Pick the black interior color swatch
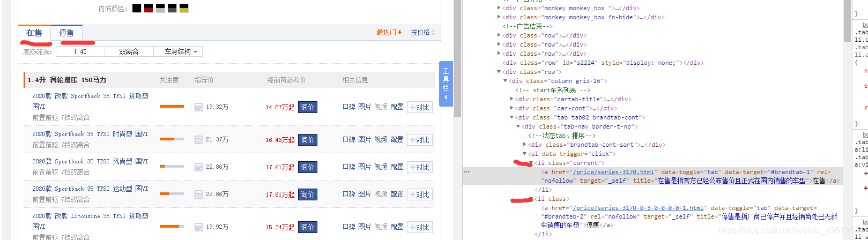Screen dimensions: 868x240 click(x=137, y=8)
